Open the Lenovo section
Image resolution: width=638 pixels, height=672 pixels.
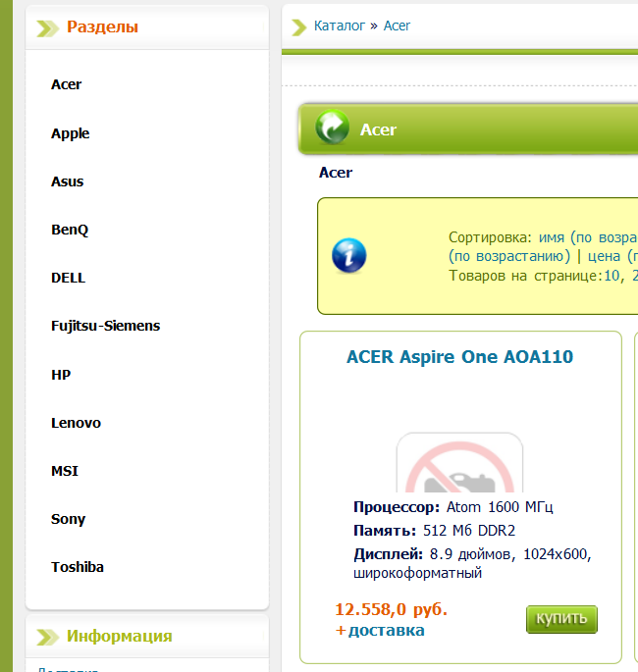click(76, 423)
